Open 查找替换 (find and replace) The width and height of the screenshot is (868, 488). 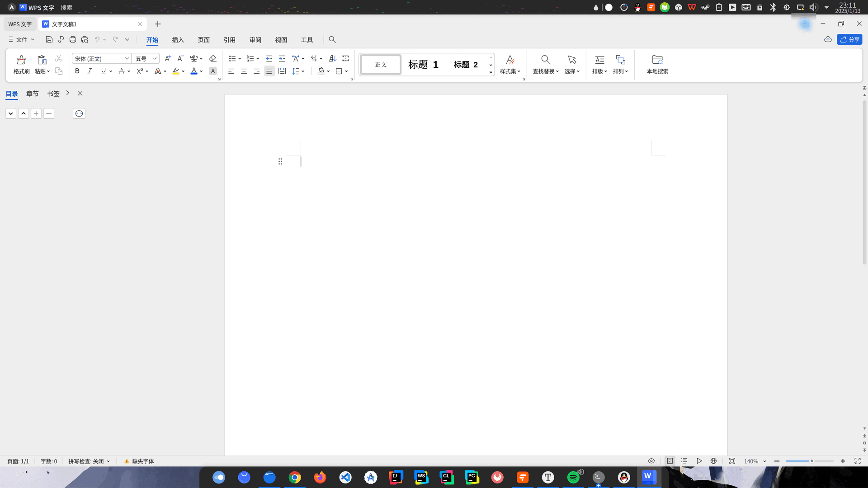545,65
